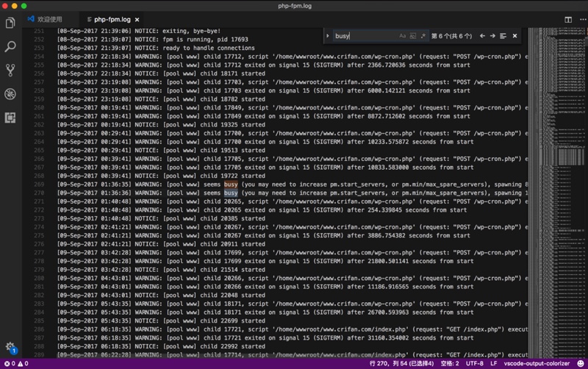Click 'child 22048 started' on line 282
This screenshot has width=588, height=369.
coord(232,295)
